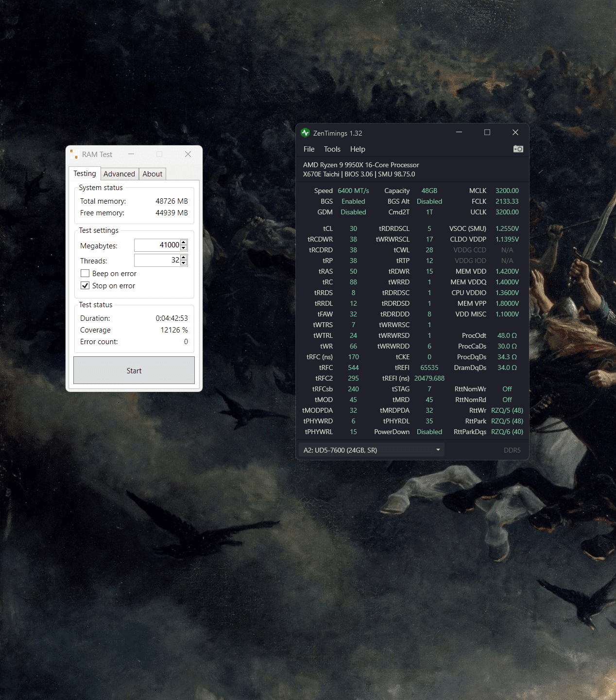Viewport: 616px width, 700px height.
Task: Open the memory module slot dropdown
Action: tap(372, 450)
